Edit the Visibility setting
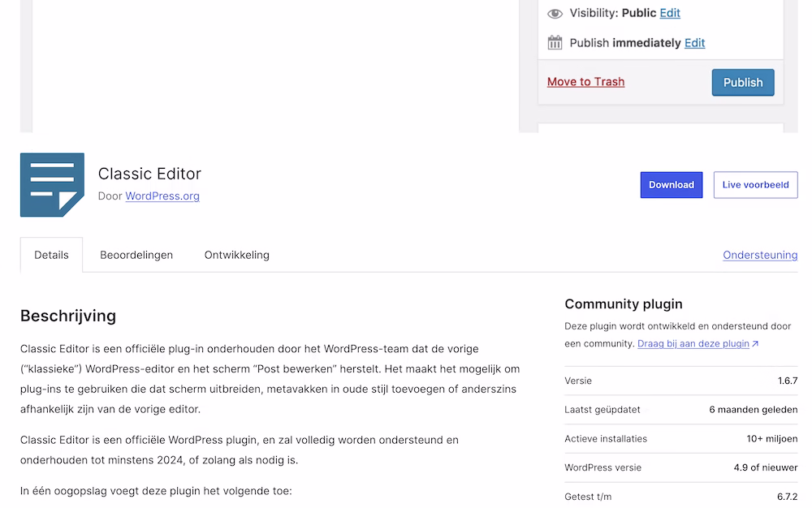The width and height of the screenshot is (812, 508). tap(670, 13)
